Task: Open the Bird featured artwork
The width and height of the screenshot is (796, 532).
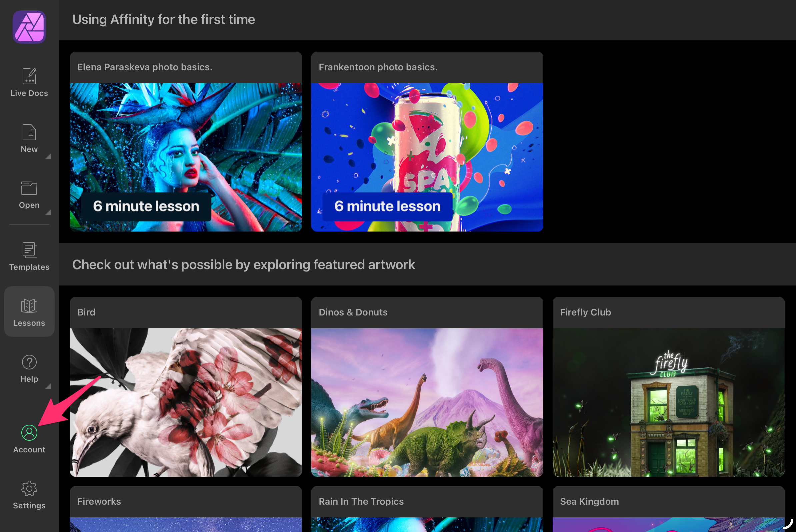Action: coord(186,402)
